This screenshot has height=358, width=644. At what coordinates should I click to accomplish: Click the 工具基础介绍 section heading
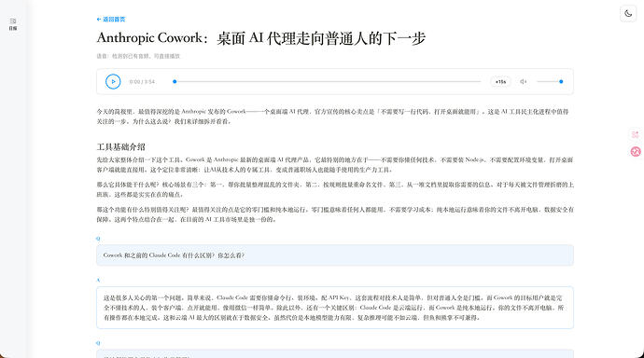[x=120, y=146]
